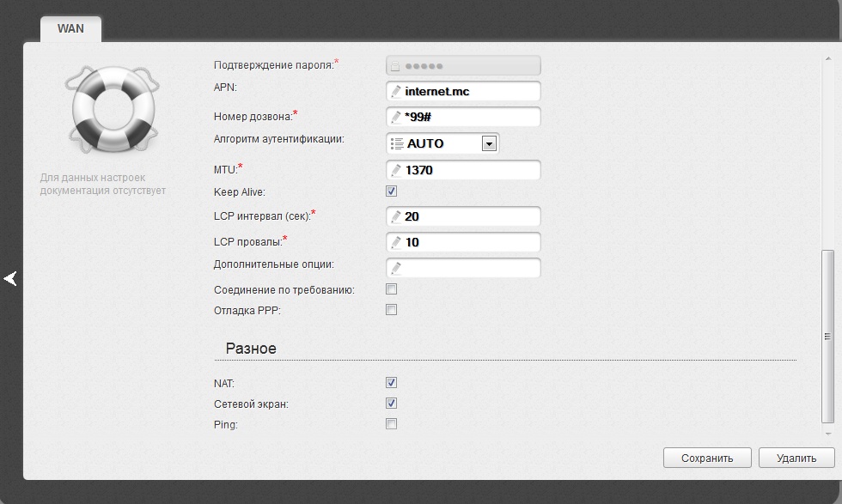
Task: Click the pencil icon in the APN field
Action: coord(395,91)
